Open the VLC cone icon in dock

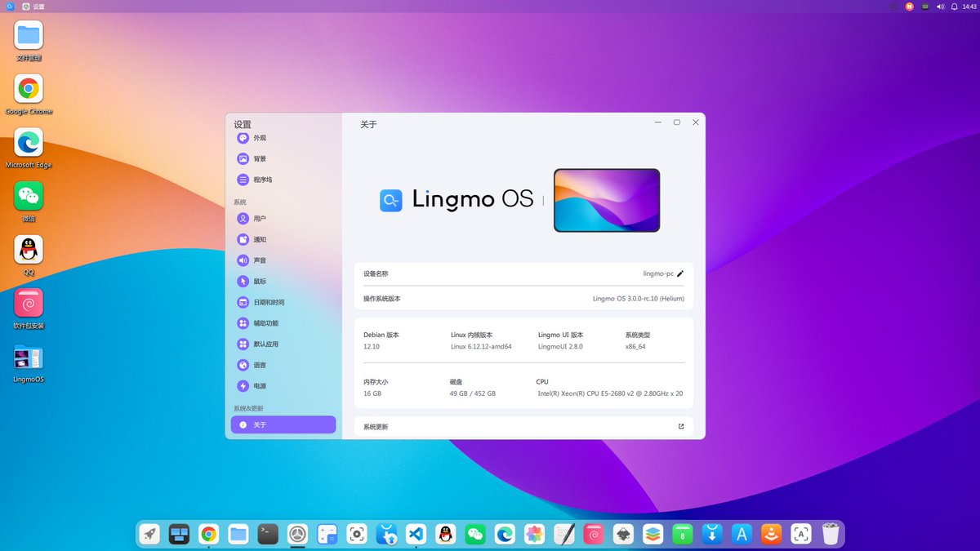pos(771,535)
